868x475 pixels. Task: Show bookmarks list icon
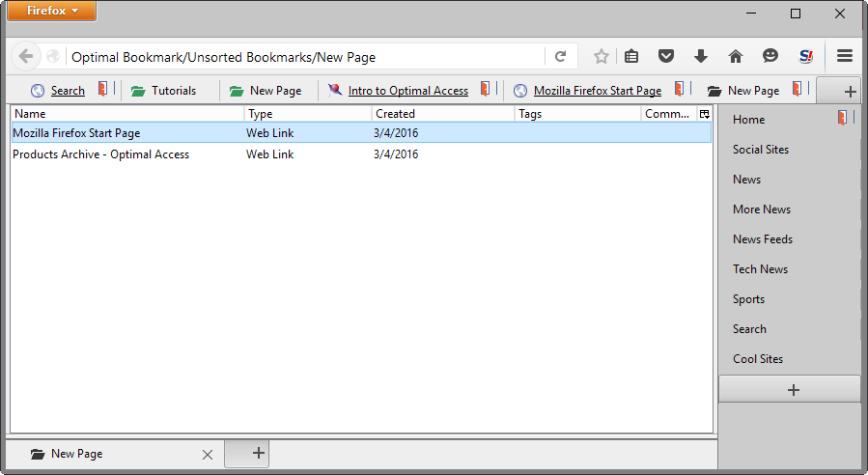631,57
